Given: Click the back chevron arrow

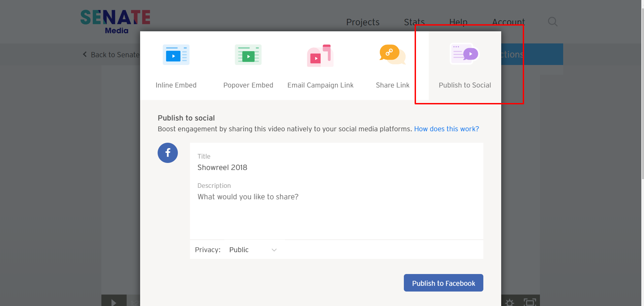Looking at the screenshot, I should (85, 54).
